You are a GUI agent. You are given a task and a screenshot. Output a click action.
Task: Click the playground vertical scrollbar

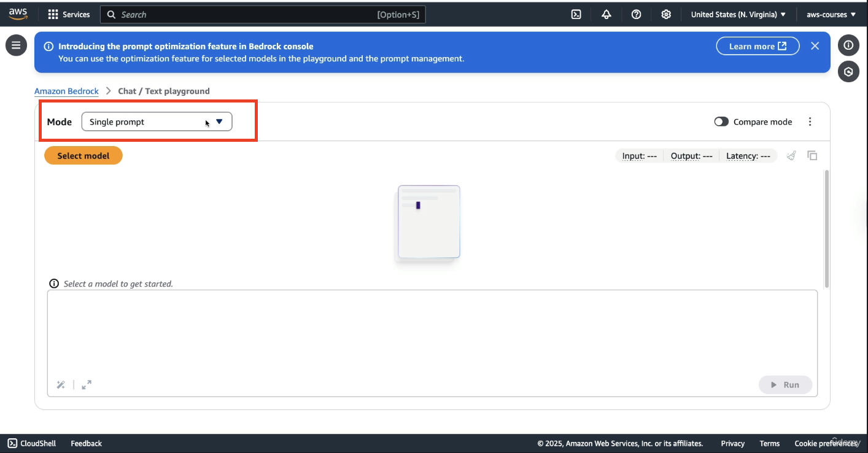pyautogui.click(x=827, y=228)
